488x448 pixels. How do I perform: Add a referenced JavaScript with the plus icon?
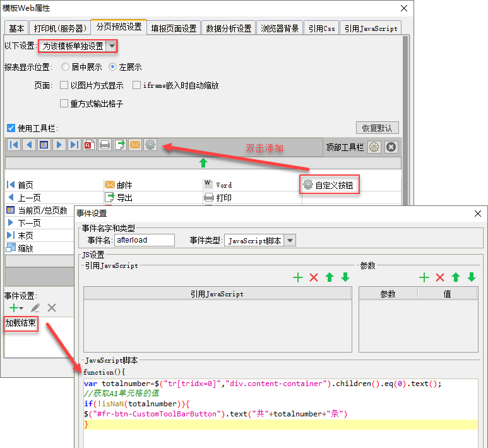[298, 277]
